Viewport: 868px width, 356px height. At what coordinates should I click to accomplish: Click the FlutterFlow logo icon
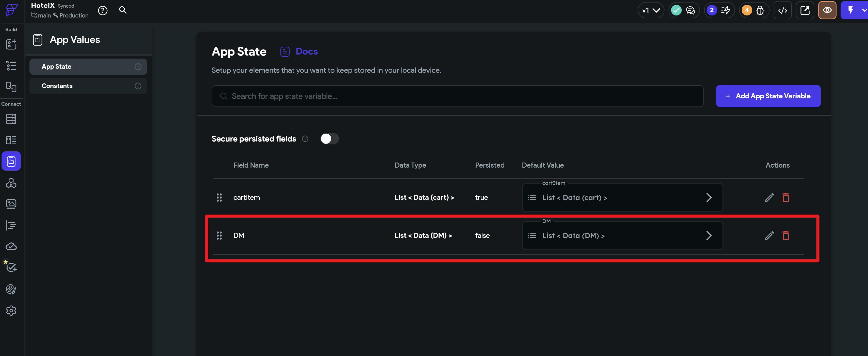[11, 10]
